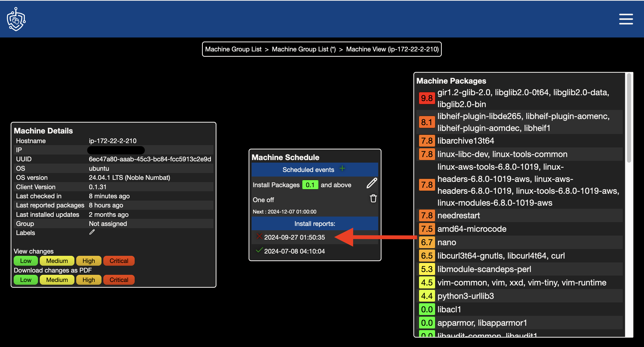644x347 pixels.
Task: Edit machine Labels with pencil icon
Action: tap(92, 232)
